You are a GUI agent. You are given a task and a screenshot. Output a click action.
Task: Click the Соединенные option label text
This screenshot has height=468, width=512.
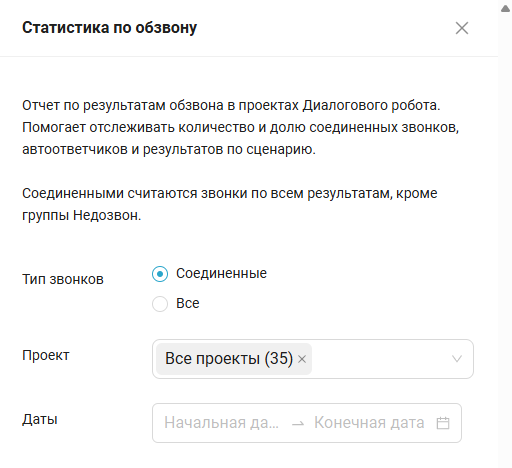(x=221, y=273)
